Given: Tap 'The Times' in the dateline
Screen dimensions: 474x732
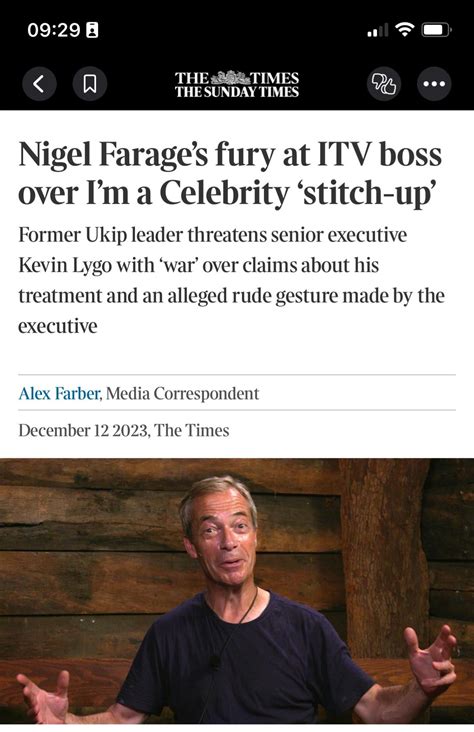Looking at the screenshot, I should (191, 430).
